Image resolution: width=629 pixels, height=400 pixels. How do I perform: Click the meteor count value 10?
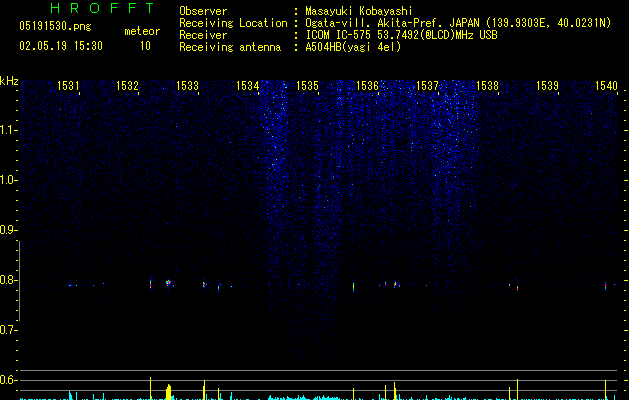coord(145,46)
